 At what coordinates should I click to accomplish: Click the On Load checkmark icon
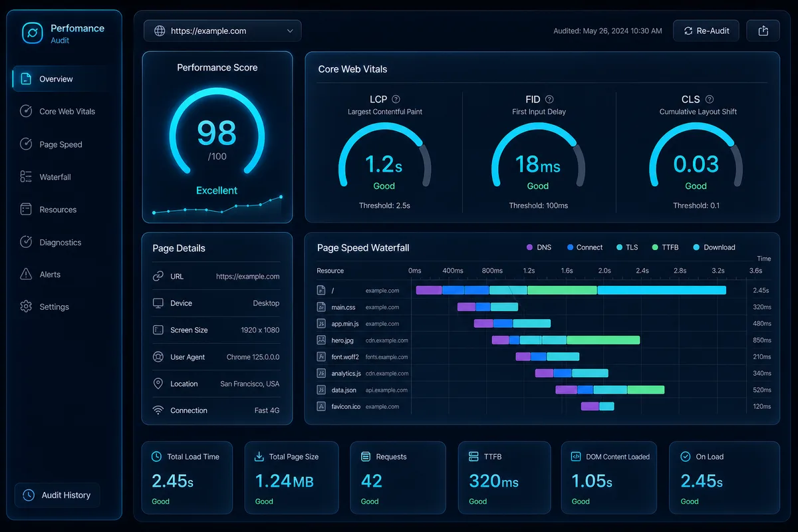point(685,457)
